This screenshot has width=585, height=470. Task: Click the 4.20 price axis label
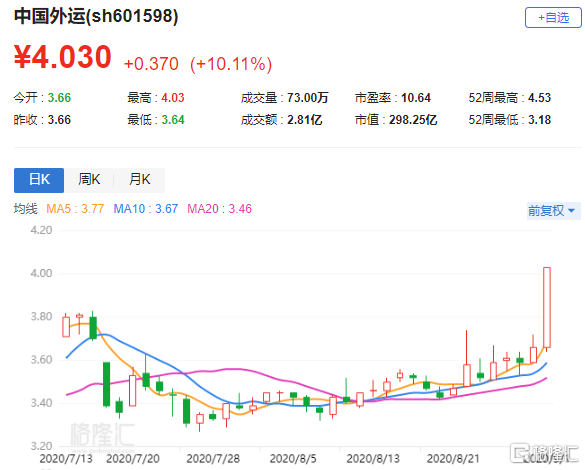(41, 230)
